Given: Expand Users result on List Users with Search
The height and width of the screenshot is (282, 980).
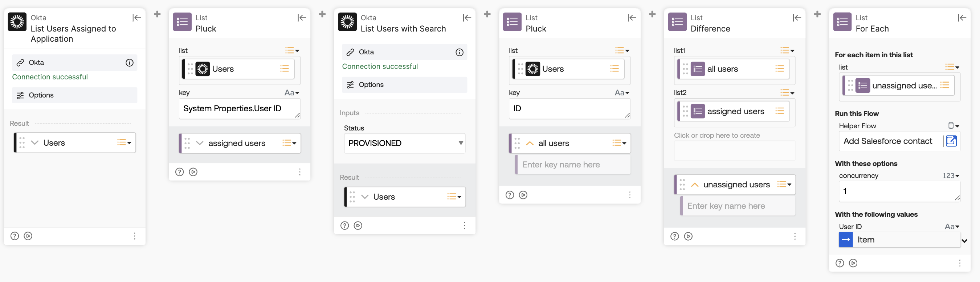Looking at the screenshot, I should coord(365,196).
